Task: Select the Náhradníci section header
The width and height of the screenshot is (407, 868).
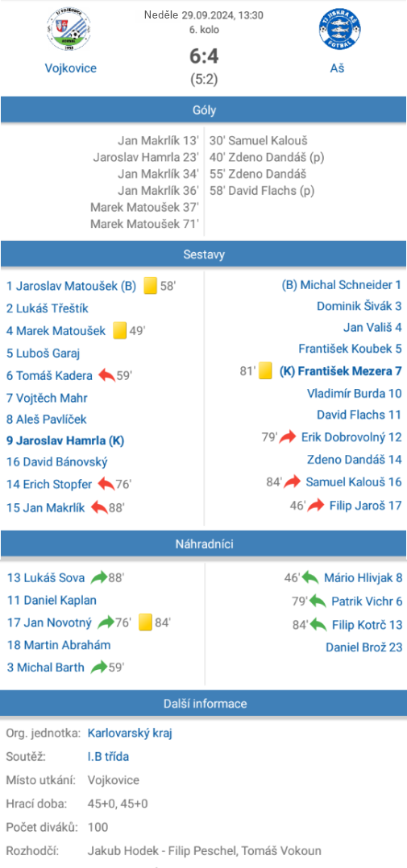Action: [x=203, y=544]
